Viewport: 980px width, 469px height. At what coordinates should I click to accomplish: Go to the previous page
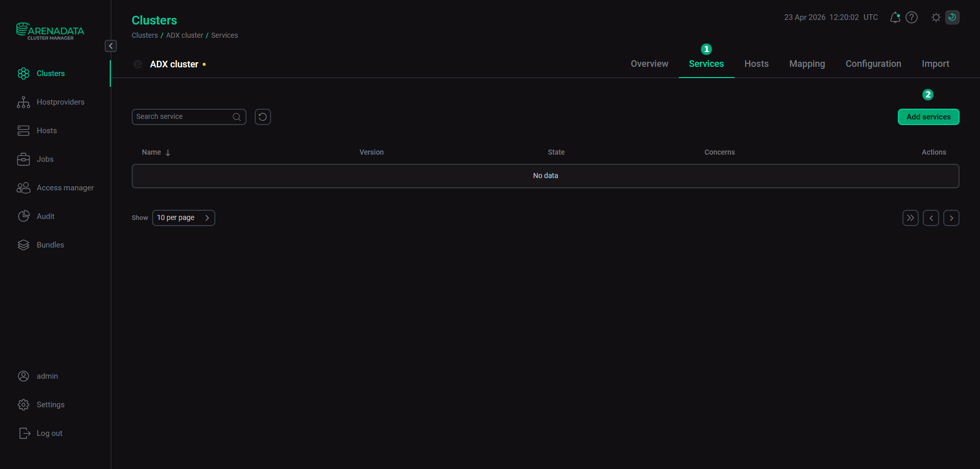point(931,218)
